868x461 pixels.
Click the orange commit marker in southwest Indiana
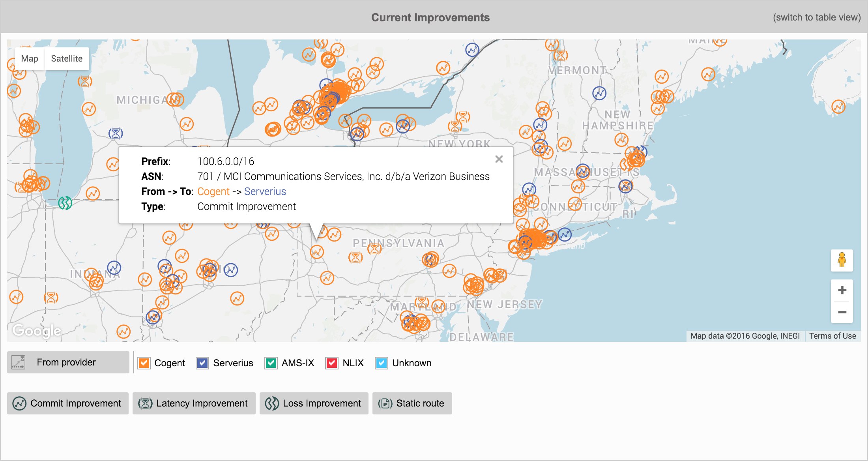[16, 297]
